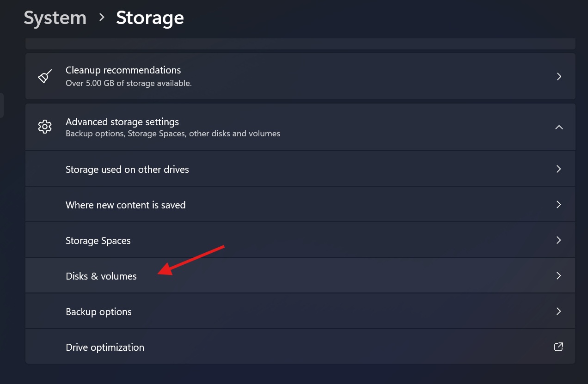Launch Drive optimization
This screenshot has width=588, height=384.
[x=300, y=347]
